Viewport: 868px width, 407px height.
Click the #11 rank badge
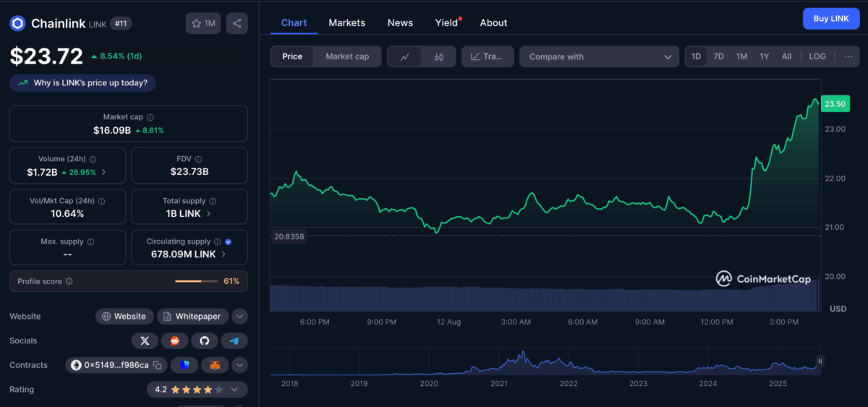[x=121, y=24]
